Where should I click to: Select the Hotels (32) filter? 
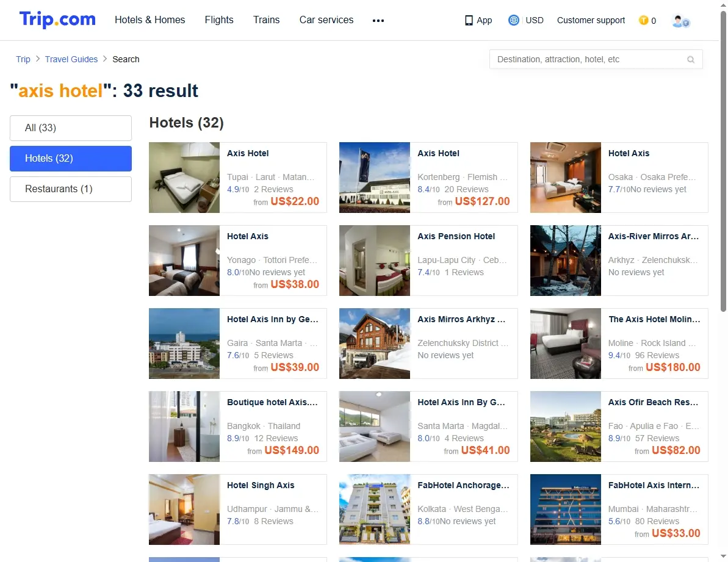point(71,159)
